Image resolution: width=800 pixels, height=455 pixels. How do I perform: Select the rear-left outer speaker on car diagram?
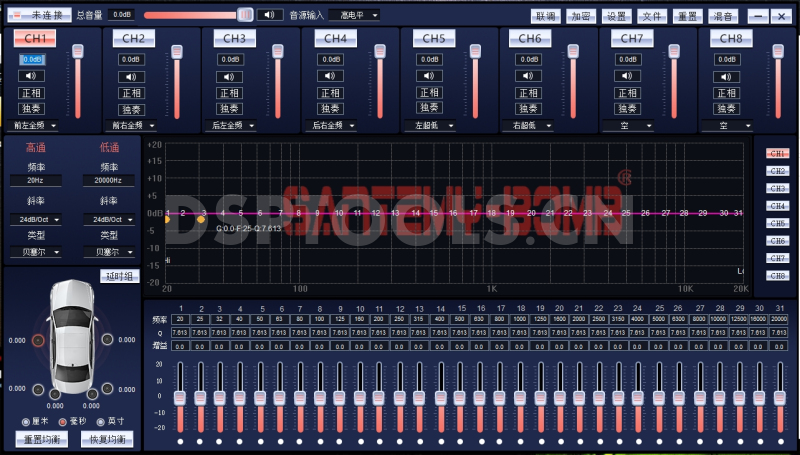(38, 390)
